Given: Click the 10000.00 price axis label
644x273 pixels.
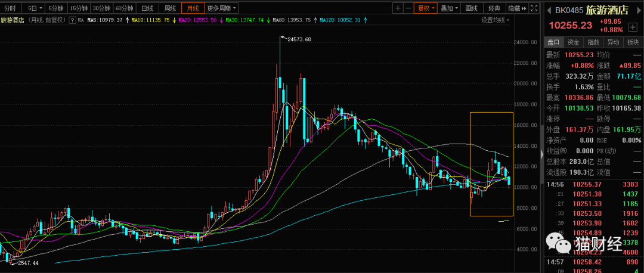Looking at the screenshot, I should coord(525,187).
